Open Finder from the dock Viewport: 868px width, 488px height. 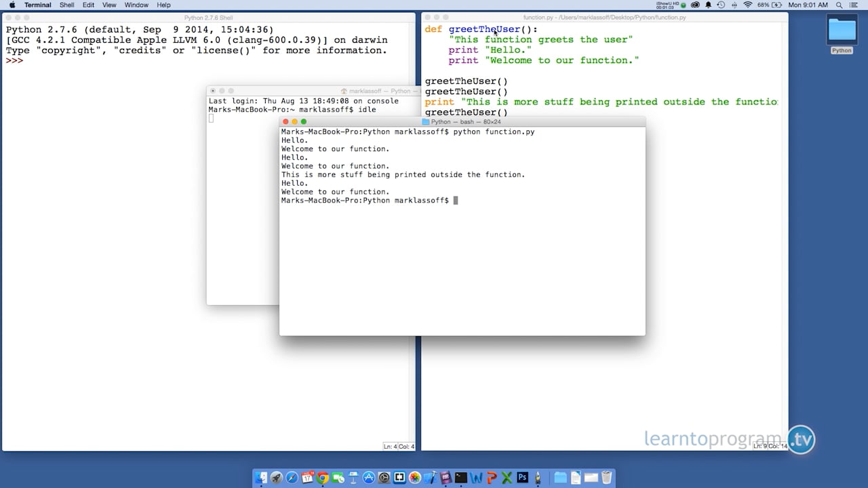(261, 478)
